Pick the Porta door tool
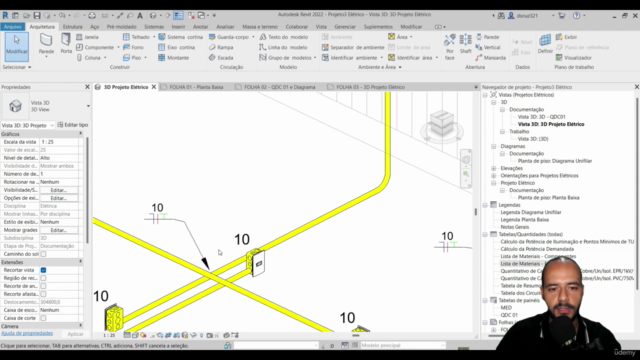640x360 pixels. (66, 44)
